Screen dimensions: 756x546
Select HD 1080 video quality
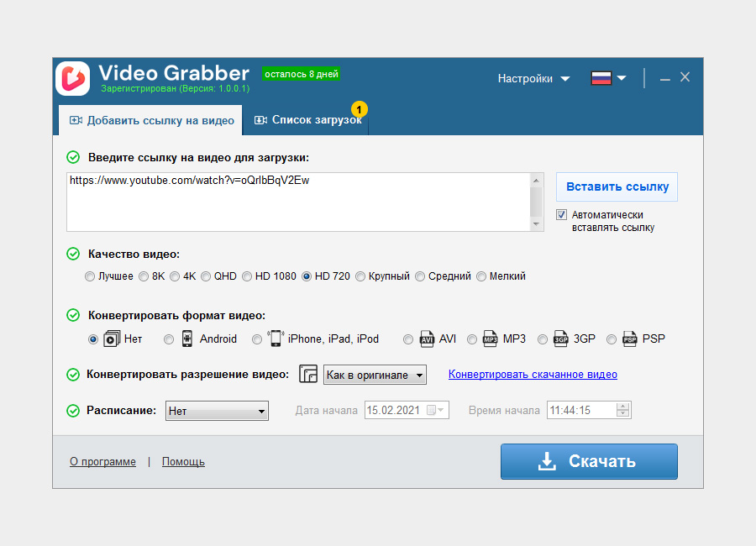tap(247, 276)
